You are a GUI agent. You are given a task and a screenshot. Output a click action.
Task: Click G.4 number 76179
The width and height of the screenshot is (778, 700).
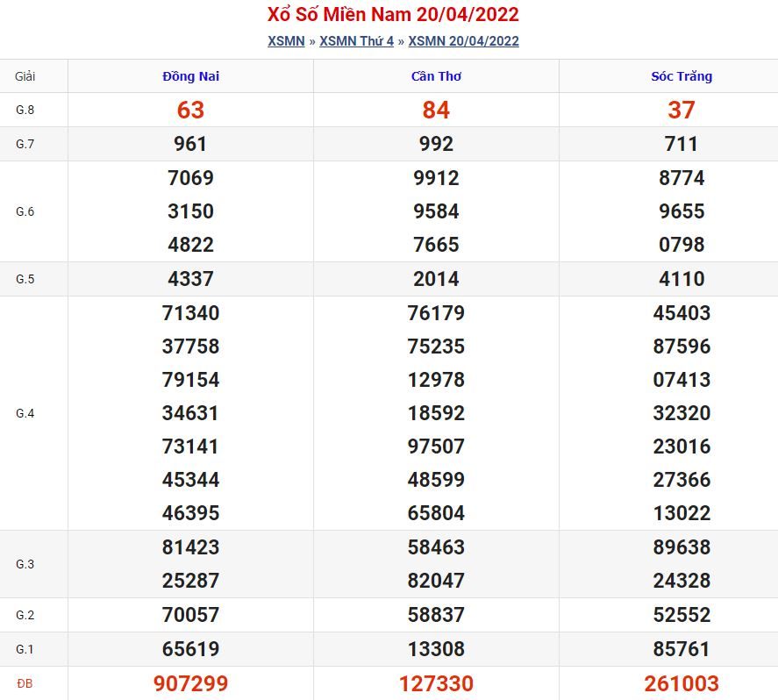click(436, 313)
